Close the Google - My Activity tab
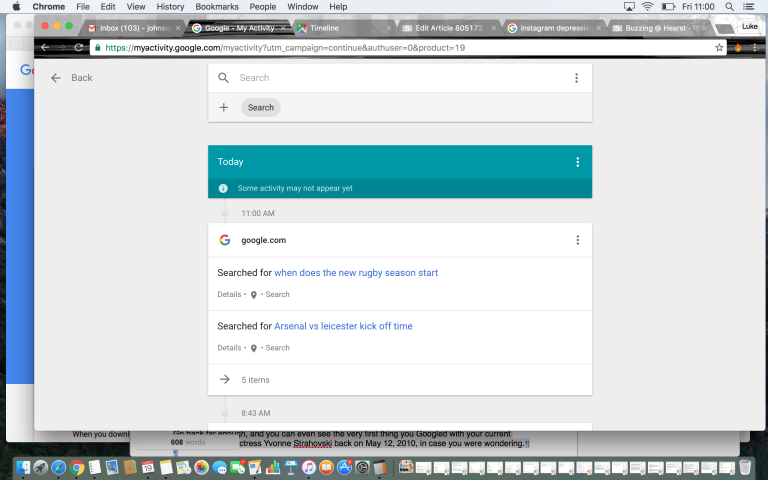This screenshot has height=480, width=768. pos(283,28)
